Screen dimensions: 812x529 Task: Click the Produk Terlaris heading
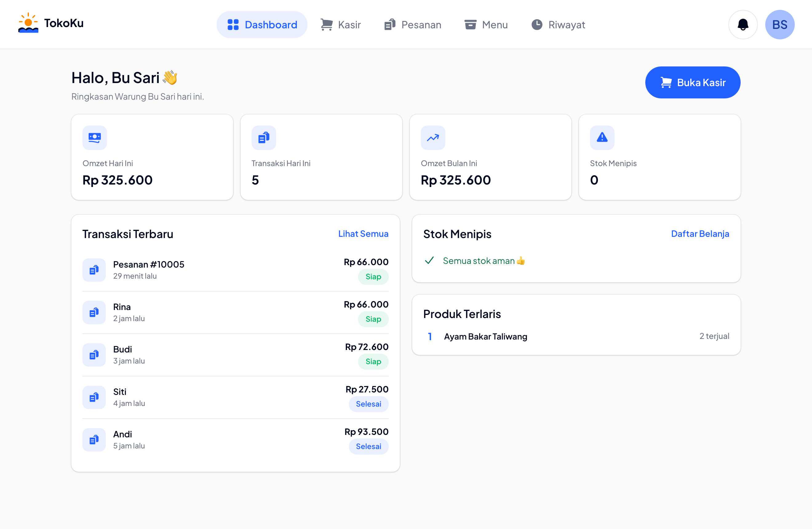462,314
